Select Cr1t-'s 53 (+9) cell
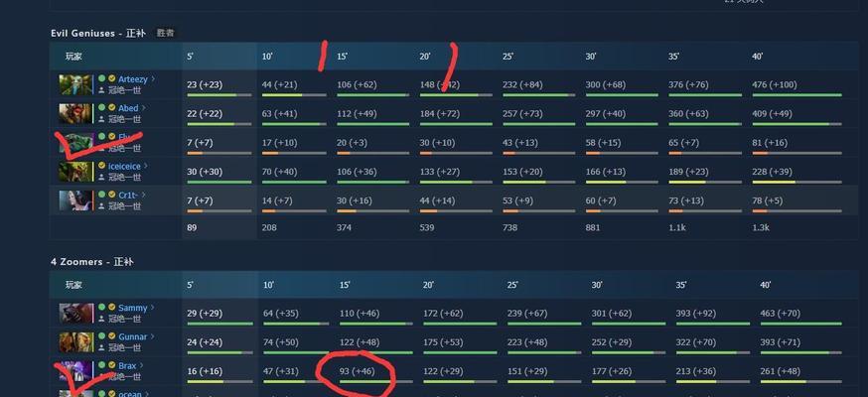Viewport: 868px width, 397px height. (517, 200)
